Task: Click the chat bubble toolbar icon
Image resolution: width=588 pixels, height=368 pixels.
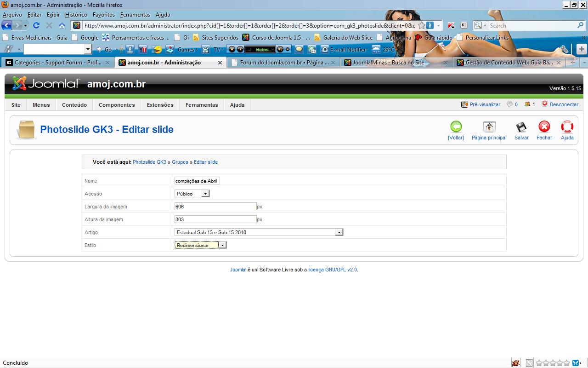Action: point(299,49)
